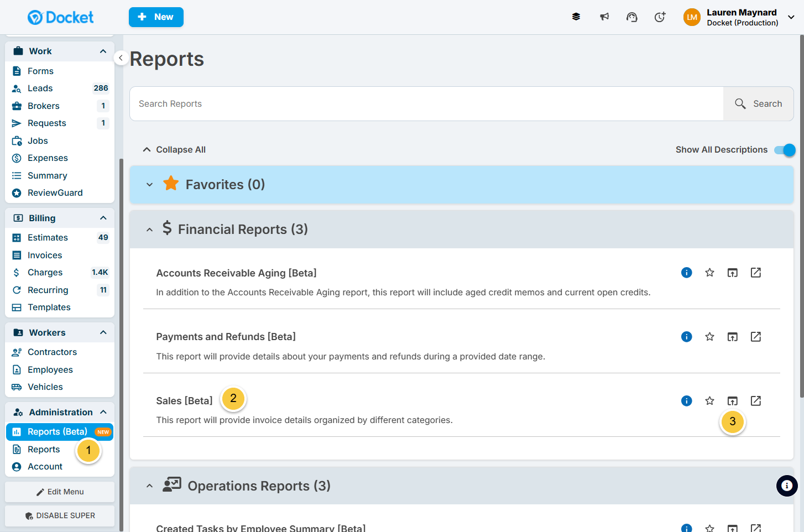Image resolution: width=804 pixels, height=532 pixels.
Task: Open the announcements megaphone icon
Action: (604, 17)
